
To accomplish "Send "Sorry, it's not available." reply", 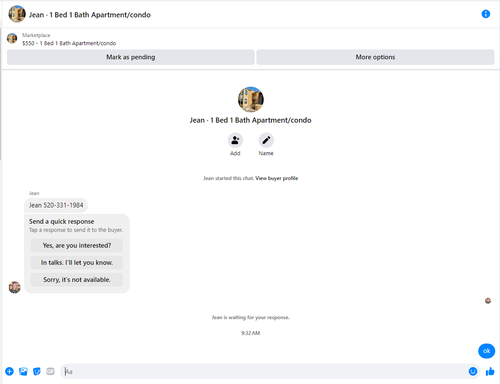I will pos(77,280).
